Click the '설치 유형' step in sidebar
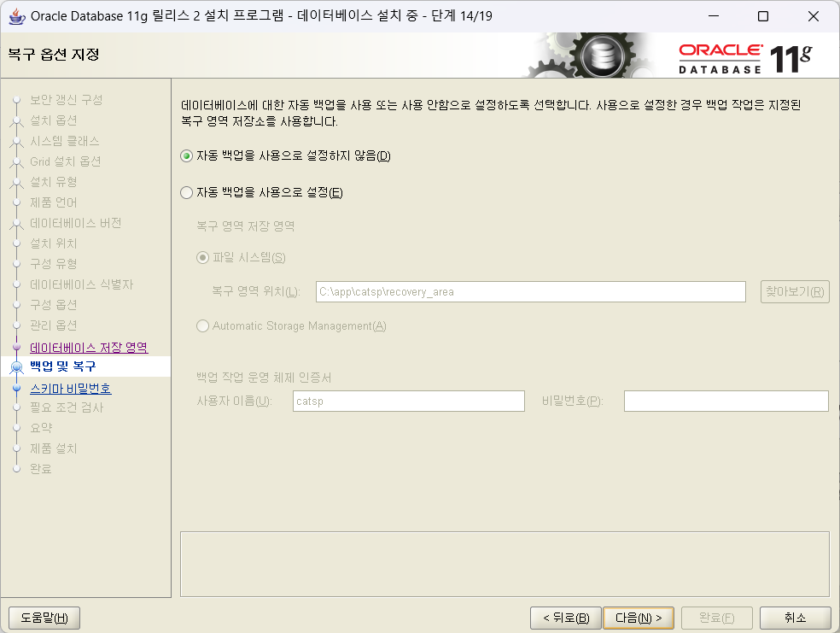 click(54, 182)
